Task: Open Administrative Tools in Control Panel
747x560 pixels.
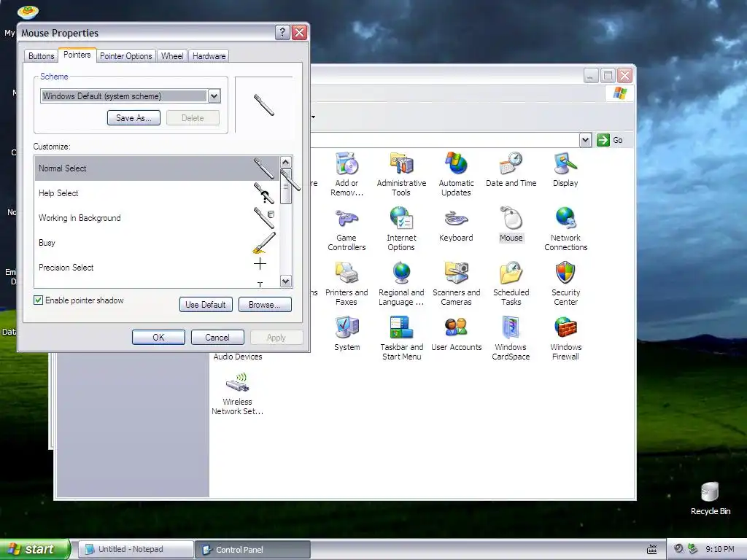Action: pyautogui.click(x=401, y=174)
